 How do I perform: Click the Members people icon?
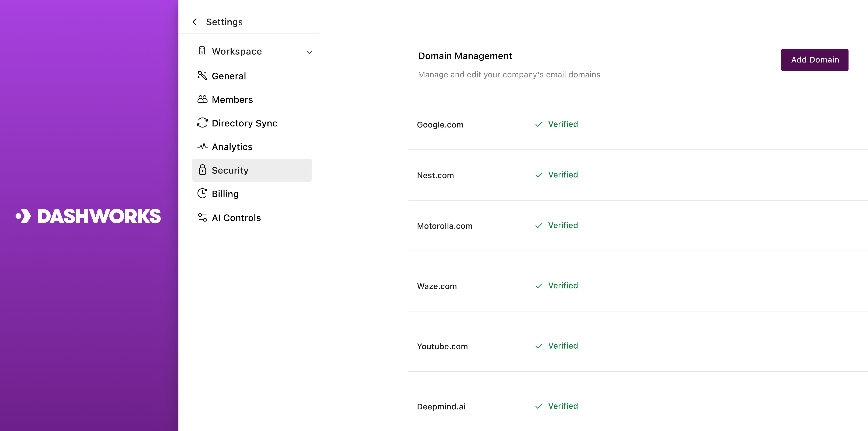(x=202, y=99)
